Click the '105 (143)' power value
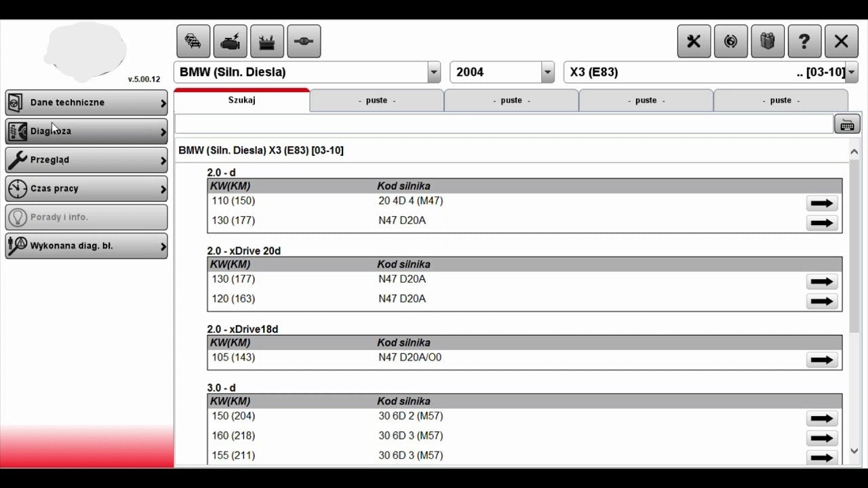Screen dimensions: 868x488 click(233, 357)
